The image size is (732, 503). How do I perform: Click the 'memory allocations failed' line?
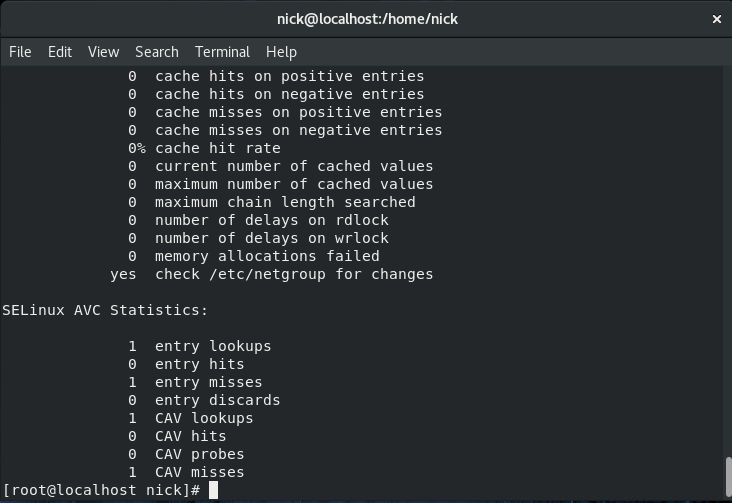(x=253, y=256)
